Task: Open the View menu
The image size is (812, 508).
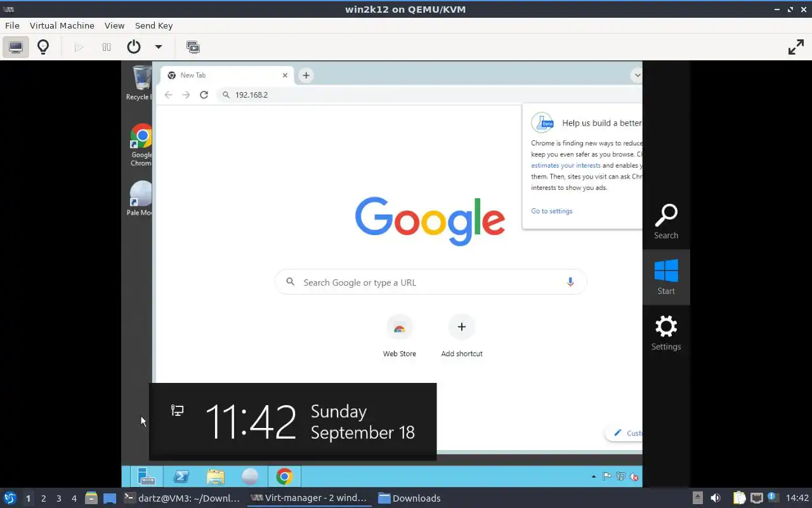Action: pyautogui.click(x=114, y=25)
